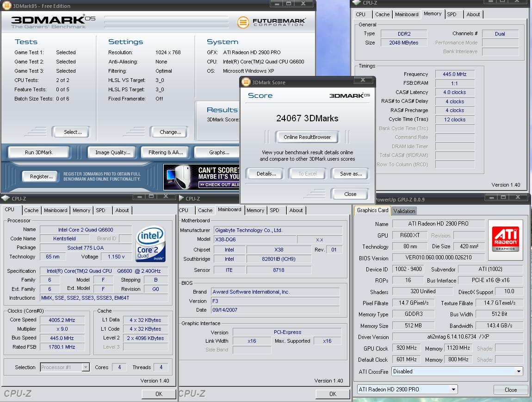Close the 3DMark Score dialog with X
Viewport: 532px width, 402px height.
coord(363,80)
